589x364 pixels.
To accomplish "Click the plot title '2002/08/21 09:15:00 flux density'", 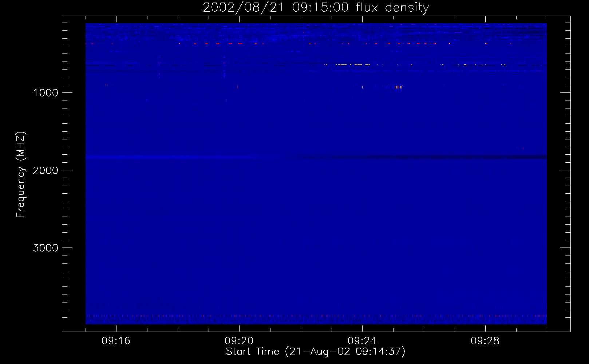I will pyautogui.click(x=316, y=8).
